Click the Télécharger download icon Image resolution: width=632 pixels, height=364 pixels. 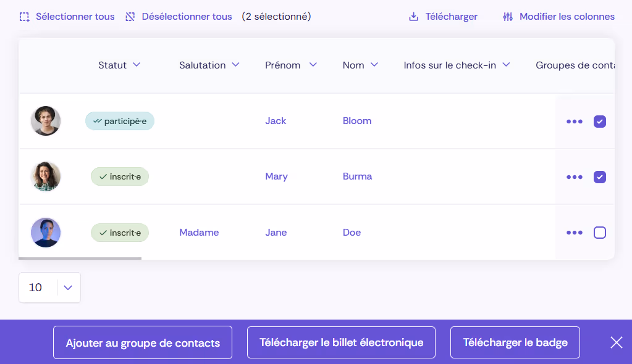tap(413, 17)
